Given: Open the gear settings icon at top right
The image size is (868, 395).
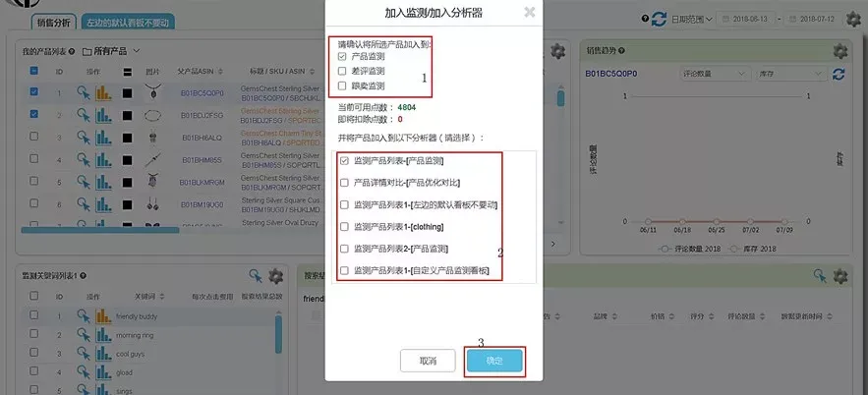Looking at the screenshot, I should pyautogui.click(x=853, y=20).
